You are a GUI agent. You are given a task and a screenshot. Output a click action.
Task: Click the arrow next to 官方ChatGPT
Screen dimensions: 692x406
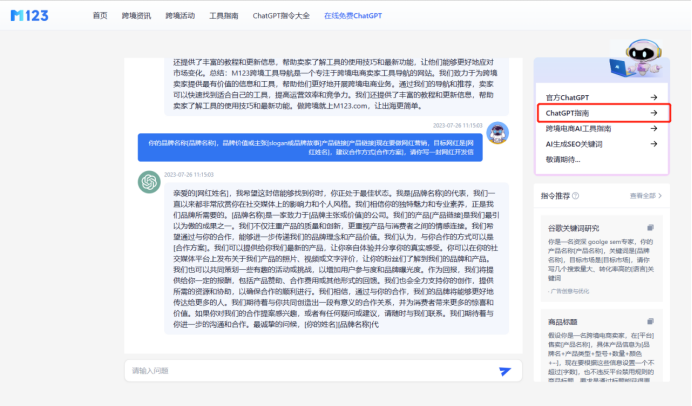point(654,97)
